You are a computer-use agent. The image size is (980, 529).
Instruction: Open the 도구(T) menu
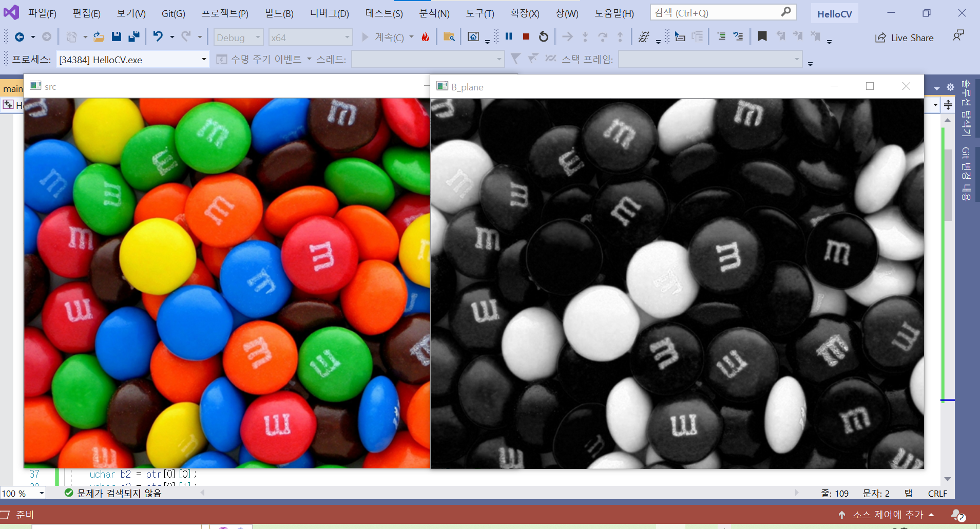pyautogui.click(x=480, y=13)
